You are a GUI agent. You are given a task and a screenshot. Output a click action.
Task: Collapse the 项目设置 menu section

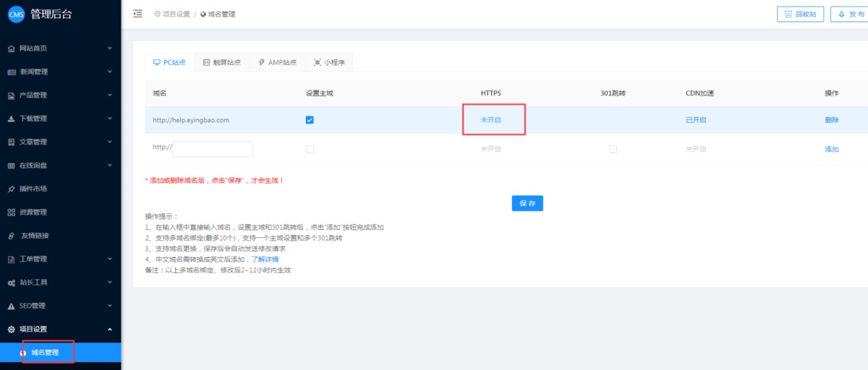pyautogui.click(x=61, y=330)
